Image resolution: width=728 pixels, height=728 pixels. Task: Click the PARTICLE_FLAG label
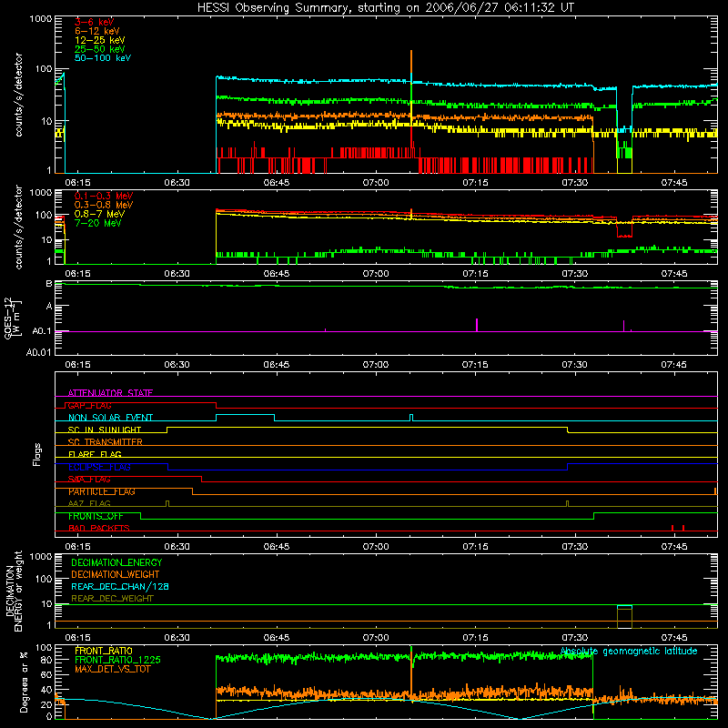click(x=102, y=491)
